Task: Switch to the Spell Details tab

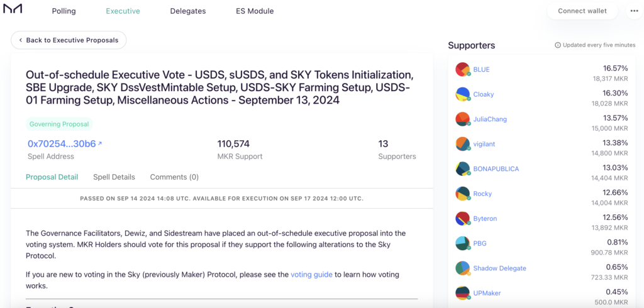Action: 114,177
